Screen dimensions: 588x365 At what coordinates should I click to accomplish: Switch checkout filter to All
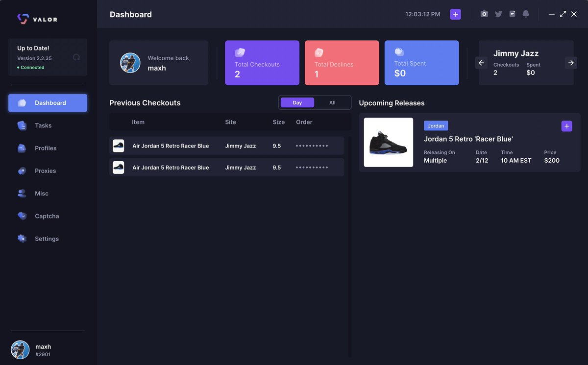[332, 102]
